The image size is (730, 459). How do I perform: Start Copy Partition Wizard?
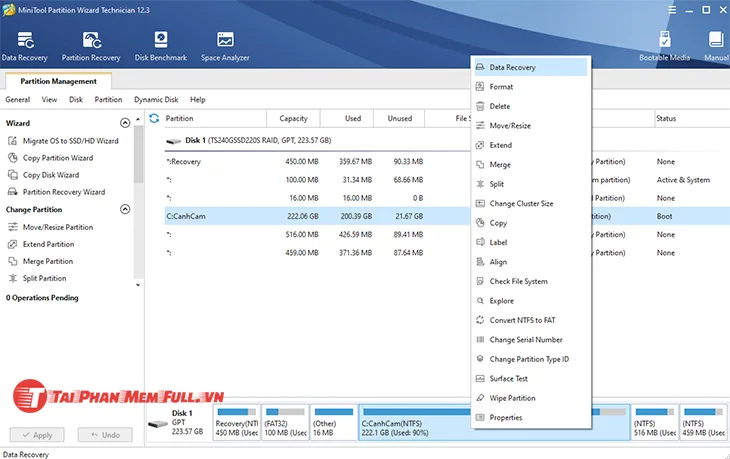tap(51, 158)
